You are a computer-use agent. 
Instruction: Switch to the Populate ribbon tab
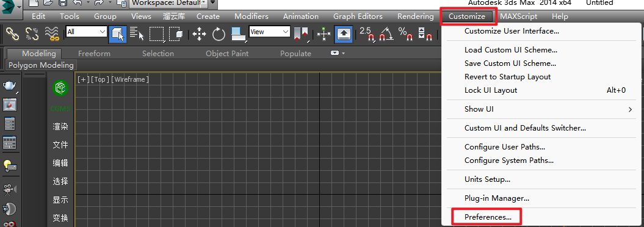295,53
